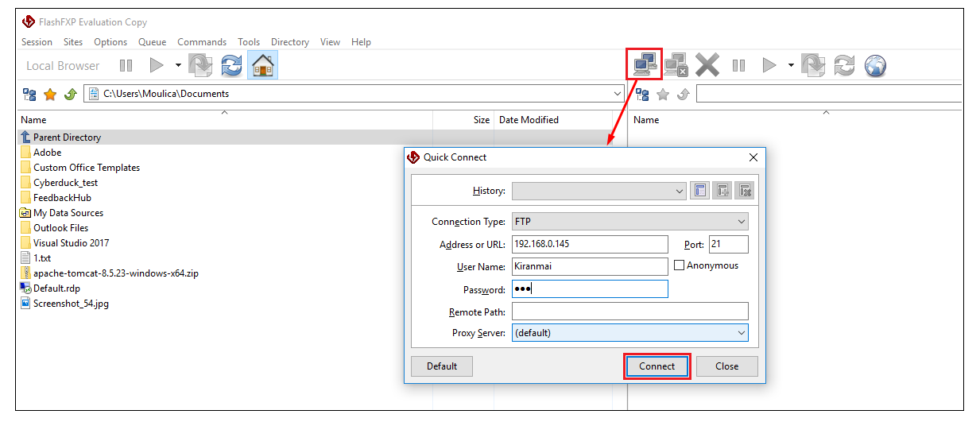Image resolution: width=980 pixels, height=422 pixels.
Task: Click the play transfer icon in the remote toolbar
Action: point(769,65)
